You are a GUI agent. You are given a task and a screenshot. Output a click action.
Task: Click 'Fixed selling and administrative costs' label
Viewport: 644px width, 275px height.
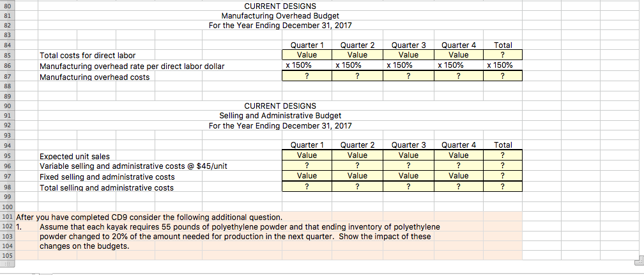coord(107,177)
